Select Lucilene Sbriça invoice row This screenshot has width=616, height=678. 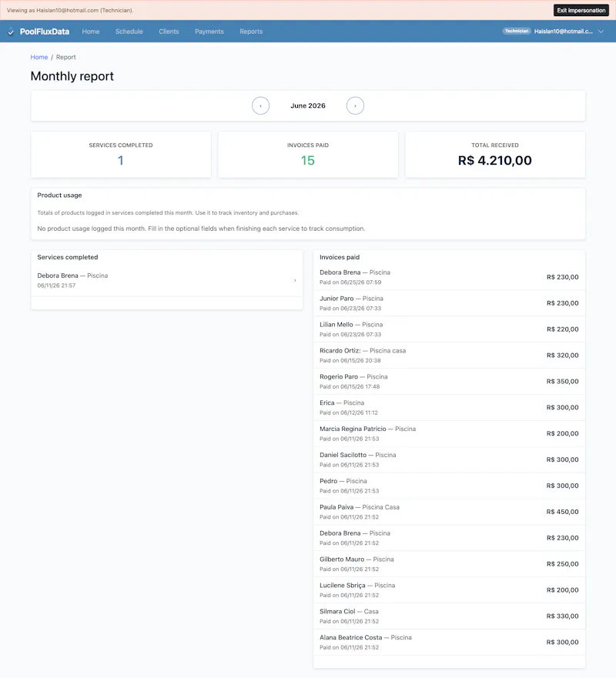click(x=449, y=590)
